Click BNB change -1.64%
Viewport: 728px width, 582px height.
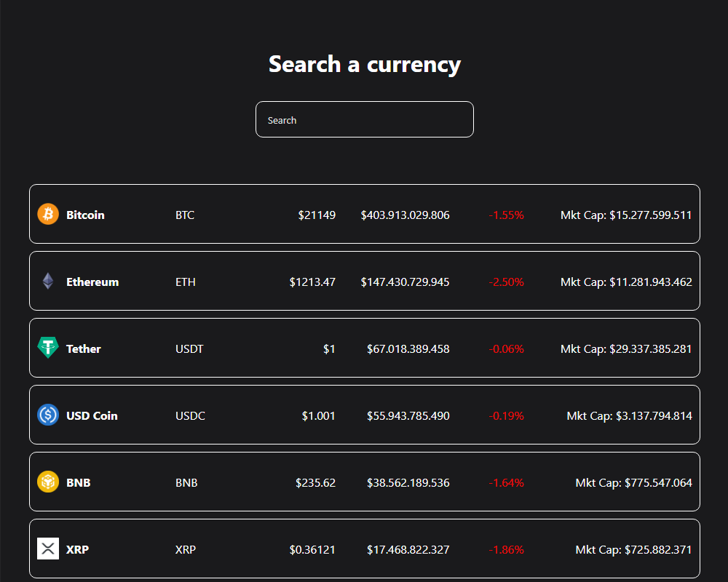click(x=507, y=482)
